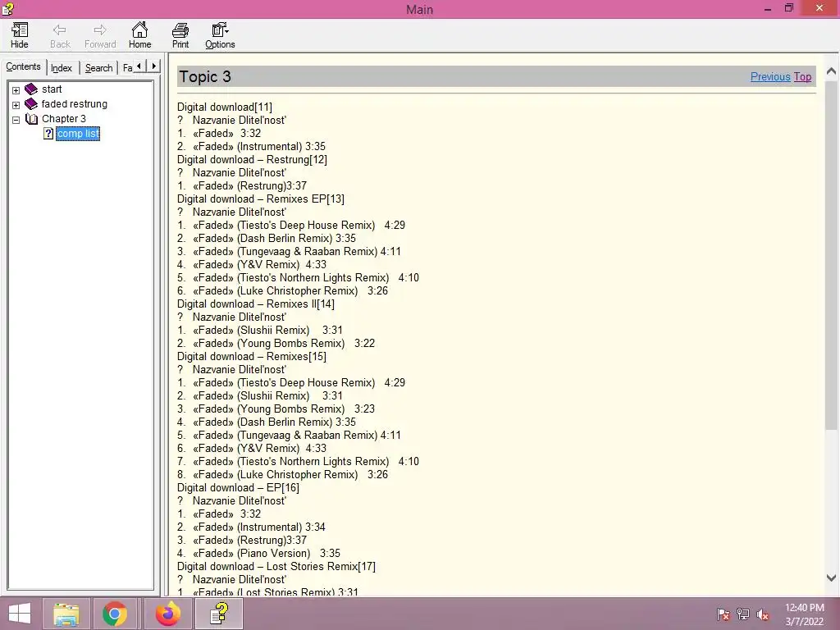Click the «Faded» (Young Bombs Remix) 3:23 line
Screen dimensions: 840x630
[x=276, y=409]
